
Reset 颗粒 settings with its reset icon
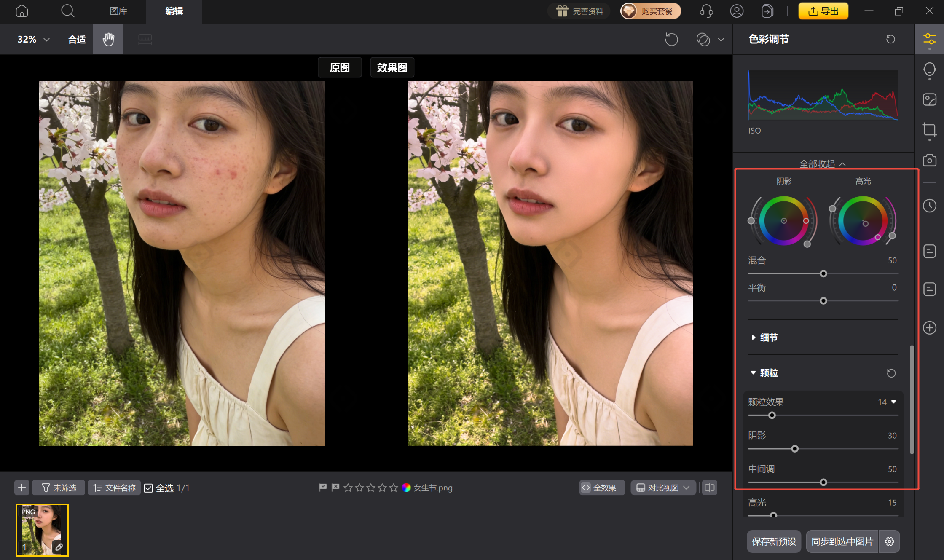[891, 373]
